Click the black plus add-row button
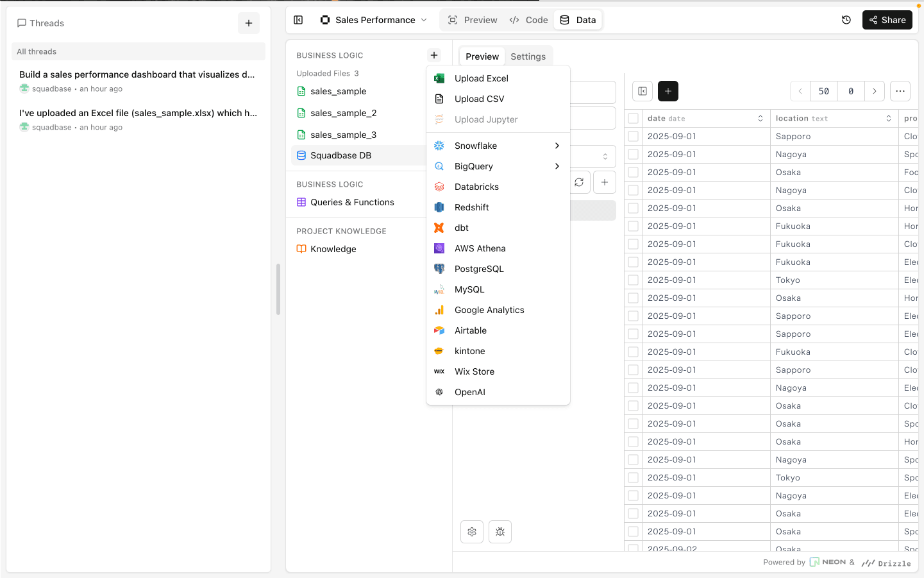 (x=668, y=91)
